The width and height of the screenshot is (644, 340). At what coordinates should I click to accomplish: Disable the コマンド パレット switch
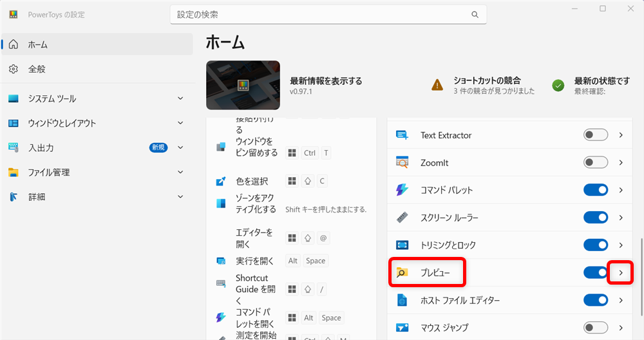[596, 190]
